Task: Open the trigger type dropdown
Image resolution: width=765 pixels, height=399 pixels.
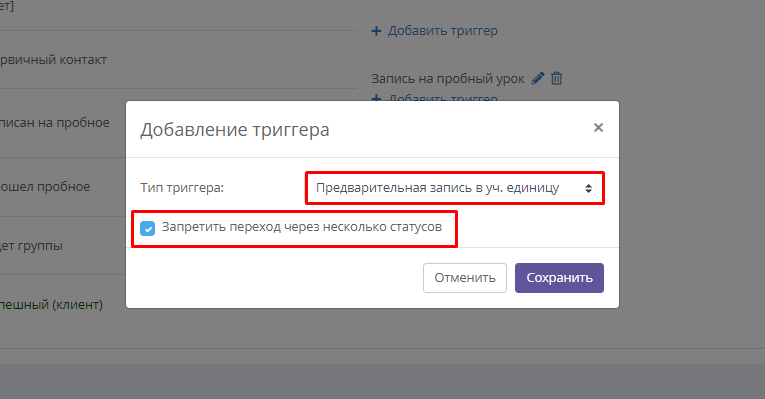Action: 455,188
